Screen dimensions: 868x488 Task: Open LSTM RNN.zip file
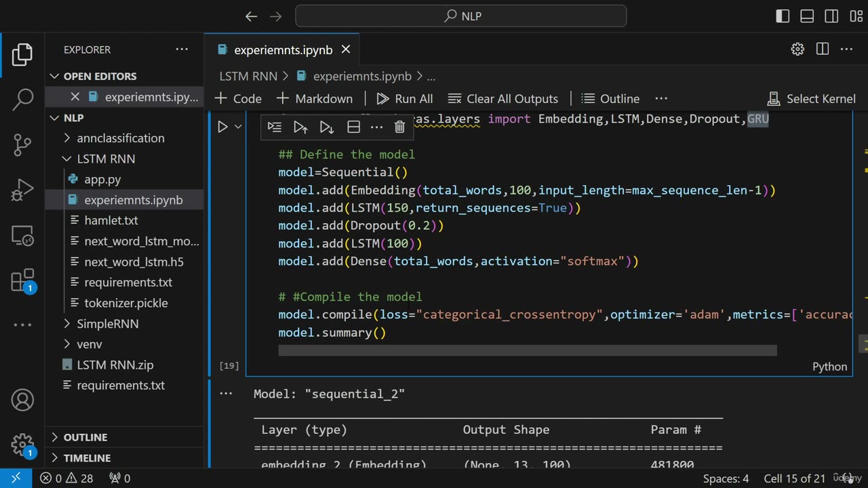(x=125, y=365)
